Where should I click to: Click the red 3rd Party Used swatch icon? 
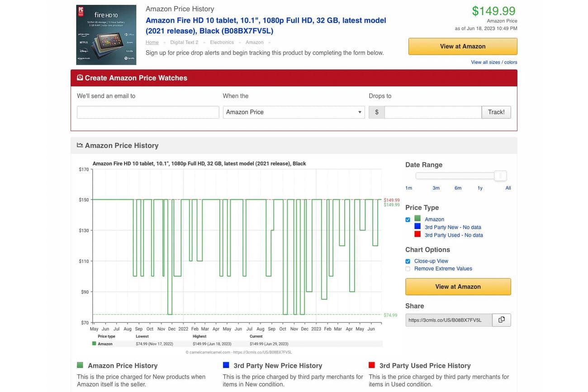click(418, 234)
